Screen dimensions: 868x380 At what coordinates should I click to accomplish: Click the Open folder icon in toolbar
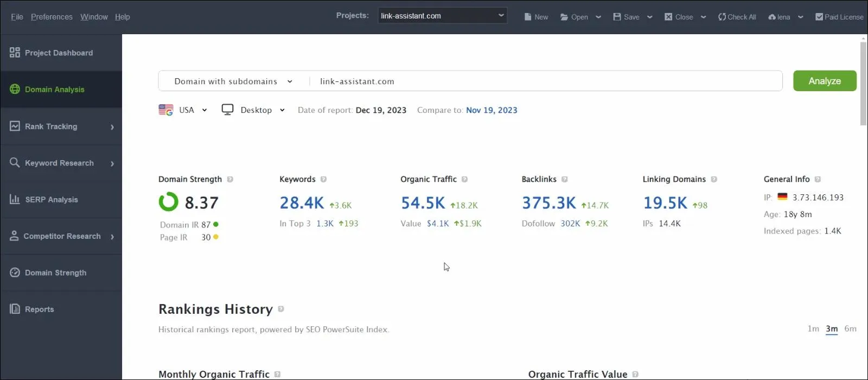564,17
